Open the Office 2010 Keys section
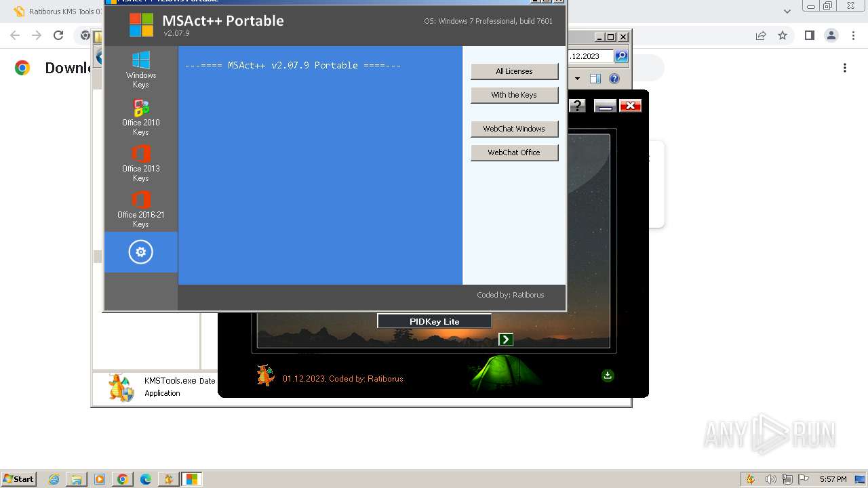 (141, 117)
